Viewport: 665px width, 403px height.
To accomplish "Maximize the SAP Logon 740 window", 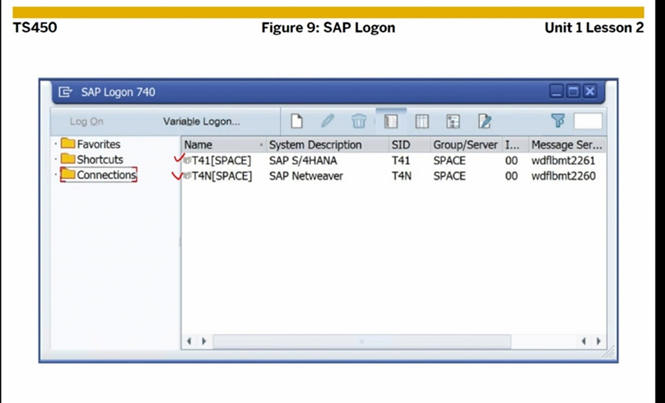I will pos(573,91).
